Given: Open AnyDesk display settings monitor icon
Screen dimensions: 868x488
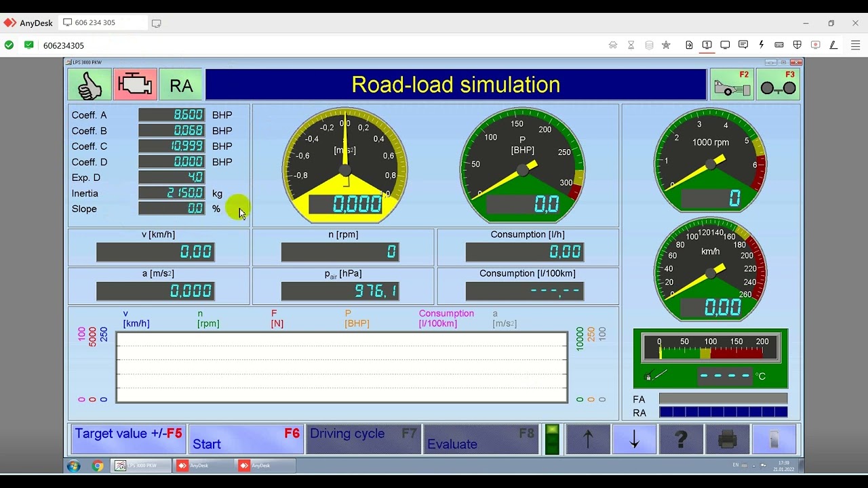Looking at the screenshot, I should click(x=725, y=45).
